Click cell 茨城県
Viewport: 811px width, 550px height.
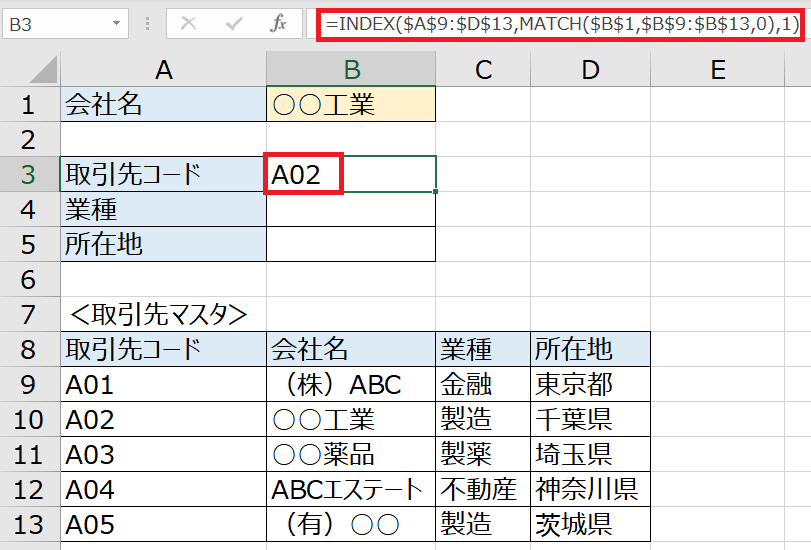[590, 524]
